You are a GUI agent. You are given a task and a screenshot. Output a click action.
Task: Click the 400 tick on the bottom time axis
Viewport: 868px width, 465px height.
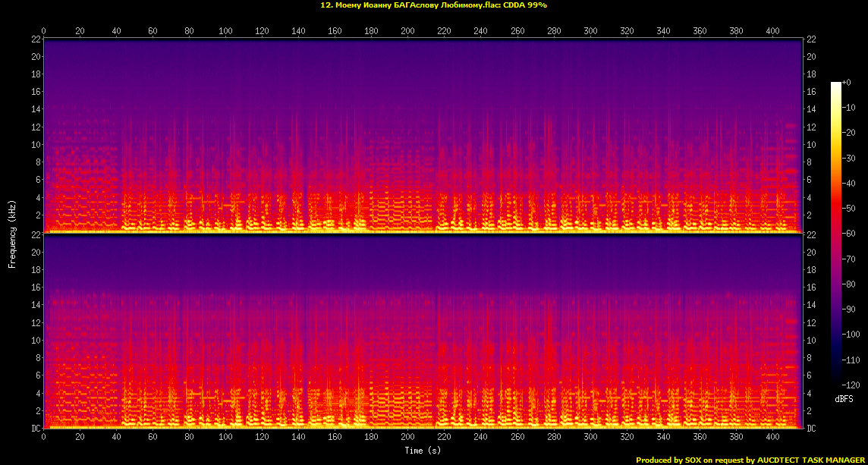point(772,438)
